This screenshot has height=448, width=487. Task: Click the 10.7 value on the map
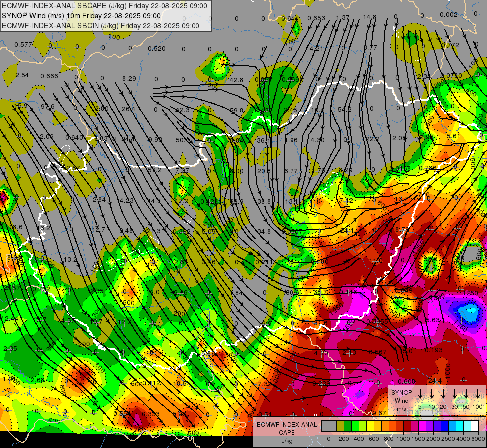coord(96,321)
